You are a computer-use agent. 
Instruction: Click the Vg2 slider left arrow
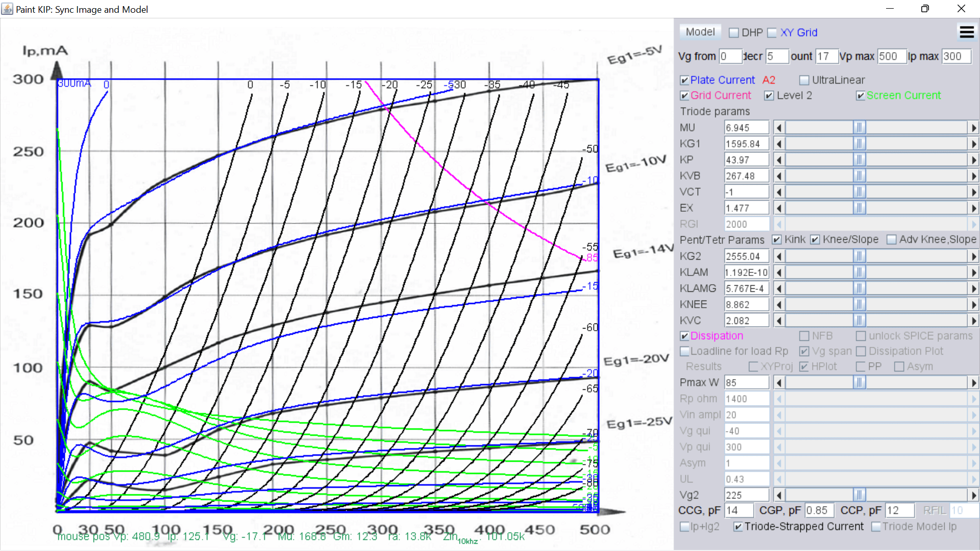(779, 495)
